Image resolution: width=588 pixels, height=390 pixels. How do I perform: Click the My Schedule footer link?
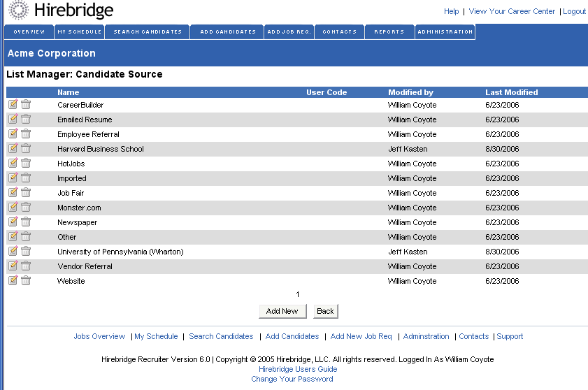coord(156,336)
